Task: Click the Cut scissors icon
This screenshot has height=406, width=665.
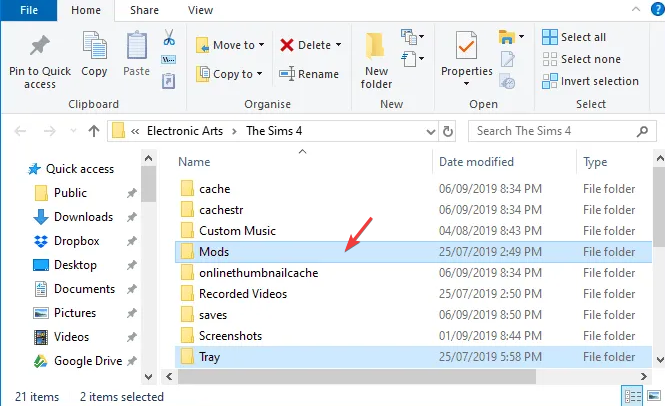Action: point(169,37)
